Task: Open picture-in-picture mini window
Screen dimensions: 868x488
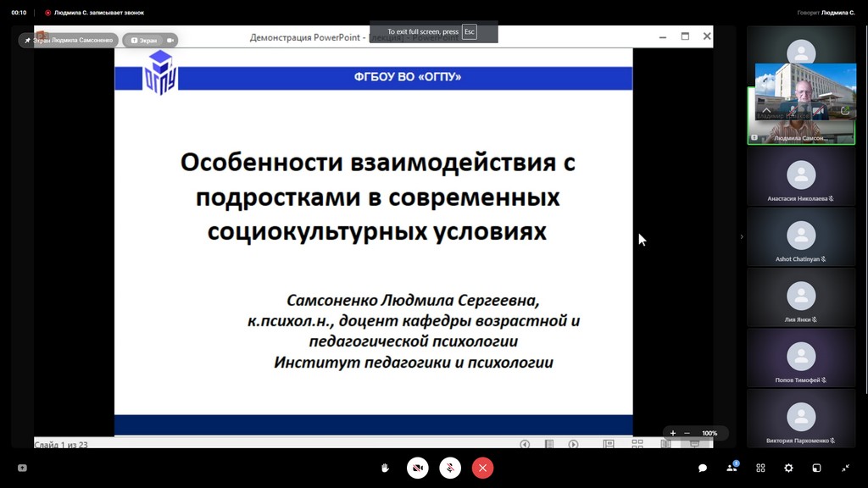Action: tap(817, 468)
